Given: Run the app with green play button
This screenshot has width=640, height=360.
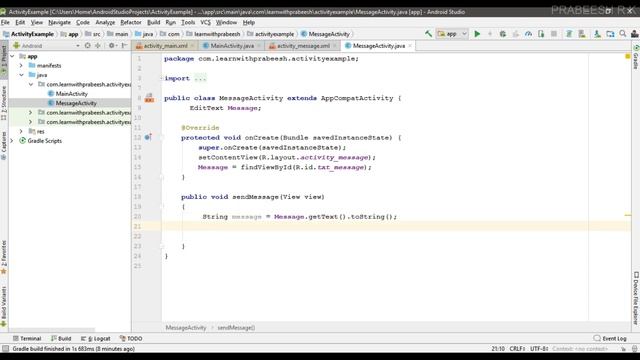Looking at the screenshot, I should (x=477, y=34).
